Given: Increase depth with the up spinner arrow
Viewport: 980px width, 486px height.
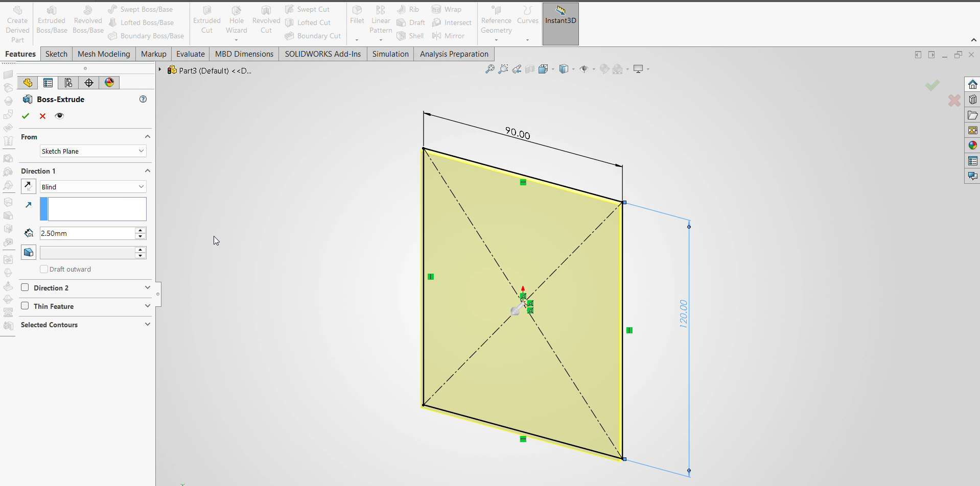Looking at the screenshot, I should (141, 230).
